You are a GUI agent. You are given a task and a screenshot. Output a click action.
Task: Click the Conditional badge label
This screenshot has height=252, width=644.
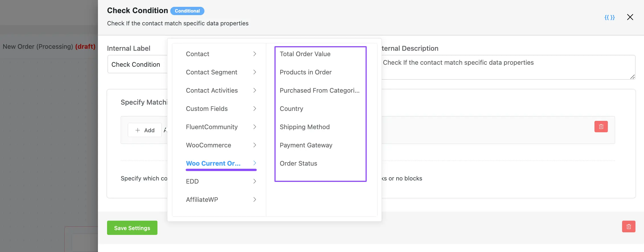point(187,11)
